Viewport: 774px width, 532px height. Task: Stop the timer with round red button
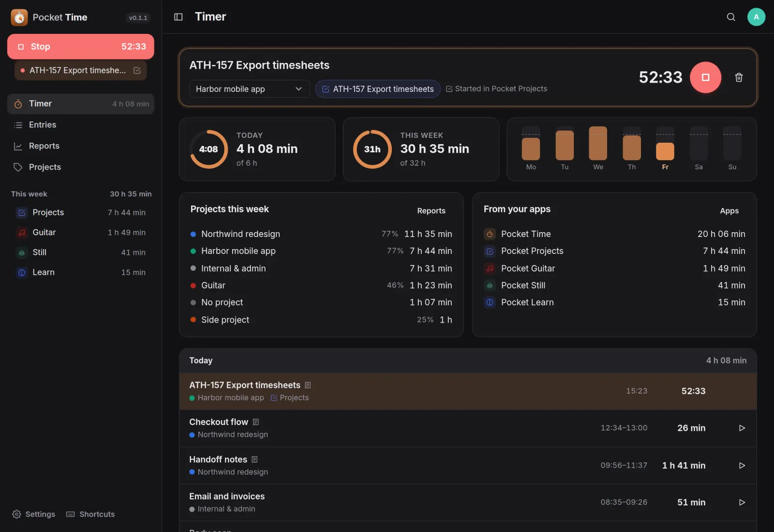coord(705,77)
